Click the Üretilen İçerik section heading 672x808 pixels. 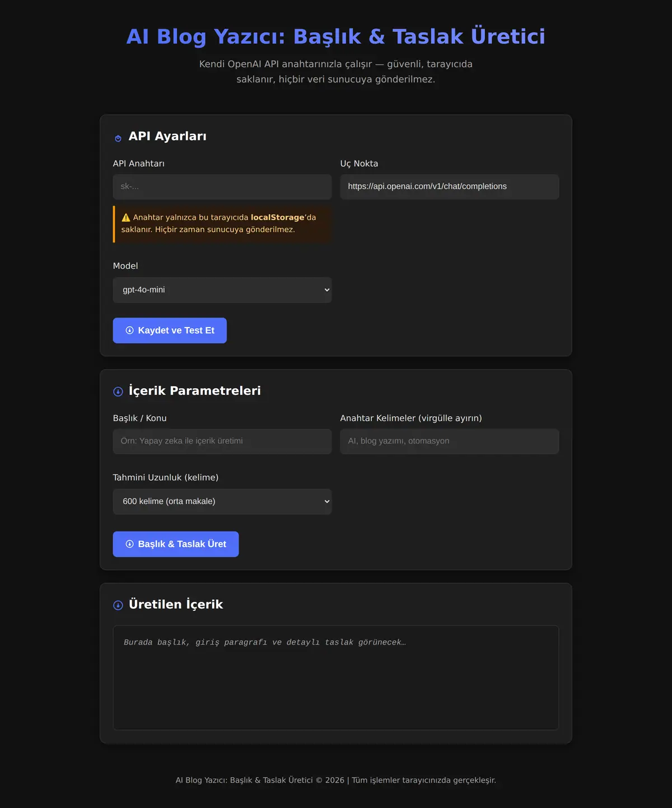point(176,605)
